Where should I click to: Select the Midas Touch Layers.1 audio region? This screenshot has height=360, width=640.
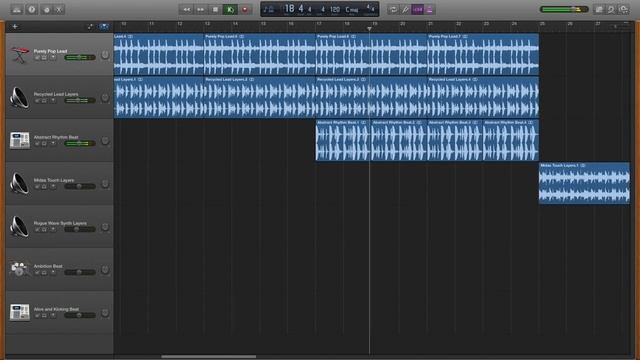[584, 183]
